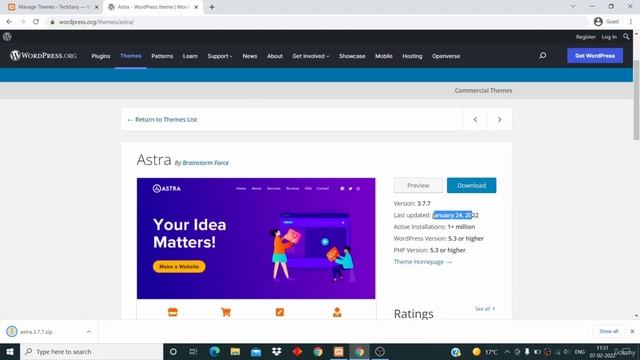Click the page vertical scrollbar
This screenshot has width=640, height=360.
click(636, 100)
